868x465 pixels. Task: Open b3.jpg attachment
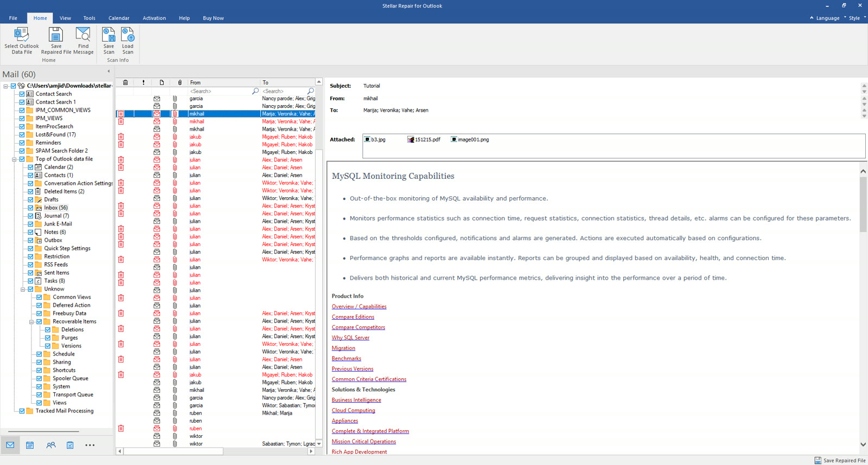375,139
